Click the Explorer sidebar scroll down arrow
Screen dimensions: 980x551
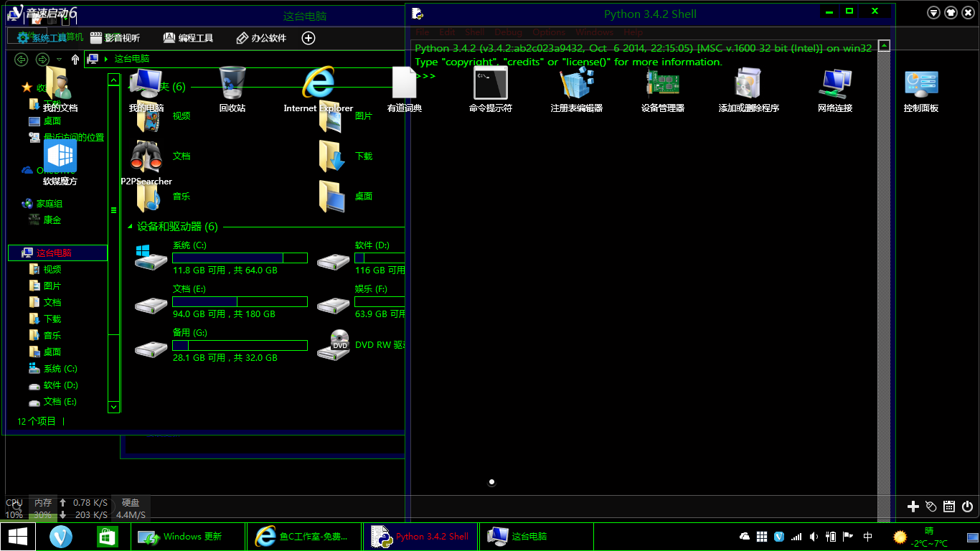click(x=113, y=407)
